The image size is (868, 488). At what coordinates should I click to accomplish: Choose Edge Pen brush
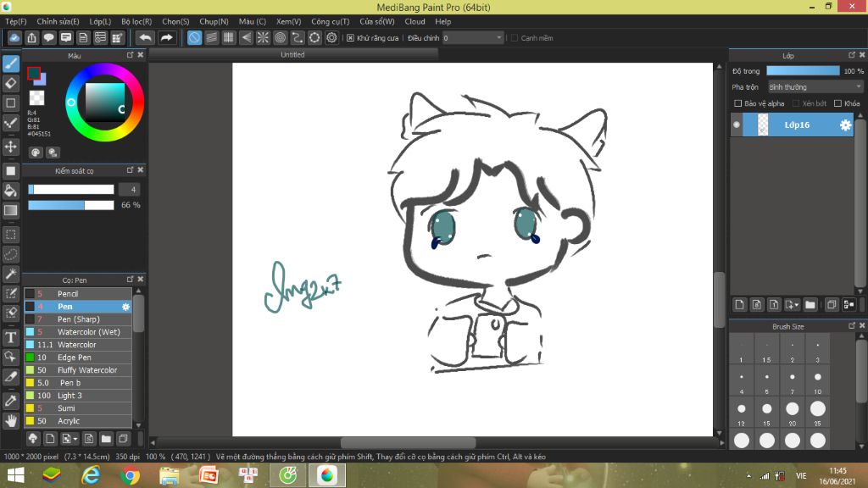78,358
